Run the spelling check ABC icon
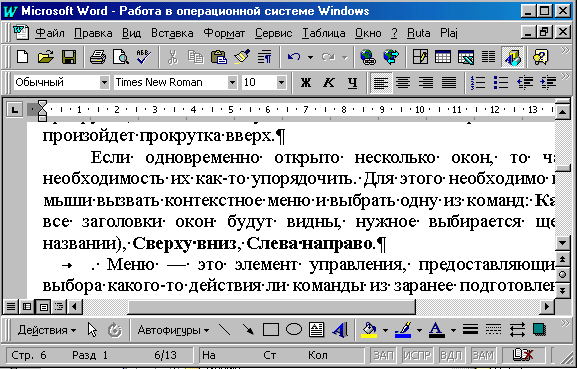577x369 pixels. tap(143, 57)
